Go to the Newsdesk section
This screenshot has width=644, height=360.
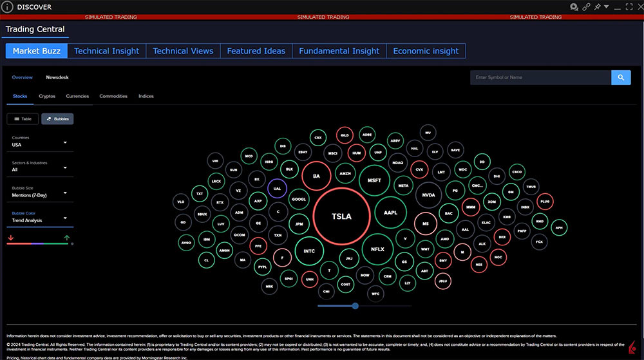(57, 77)
